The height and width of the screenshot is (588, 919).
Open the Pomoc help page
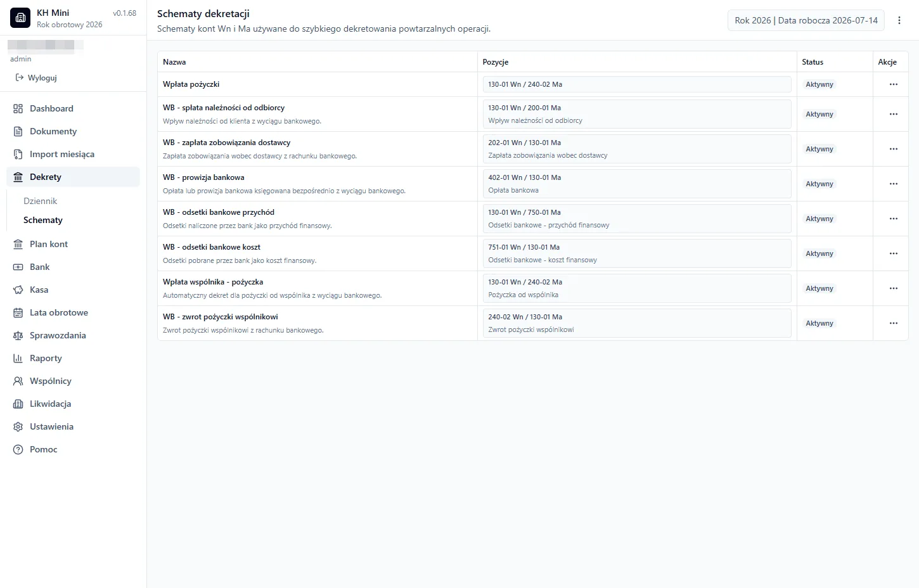(x=73, y=449)
